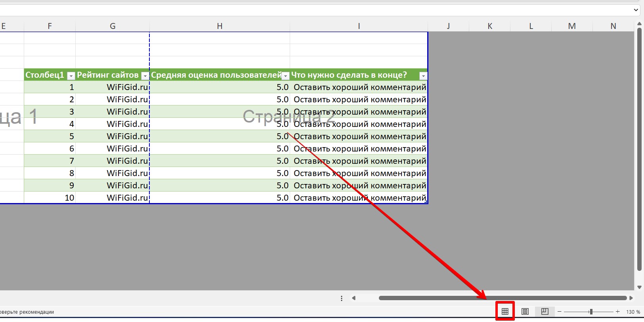Select column K header

(x=490, y=26)
